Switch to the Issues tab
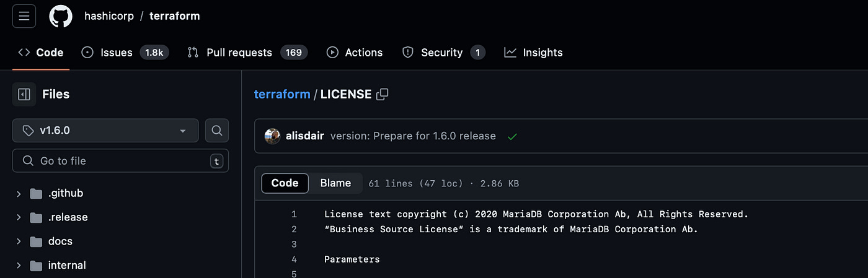868x278 pixels. tap(125, 53)
